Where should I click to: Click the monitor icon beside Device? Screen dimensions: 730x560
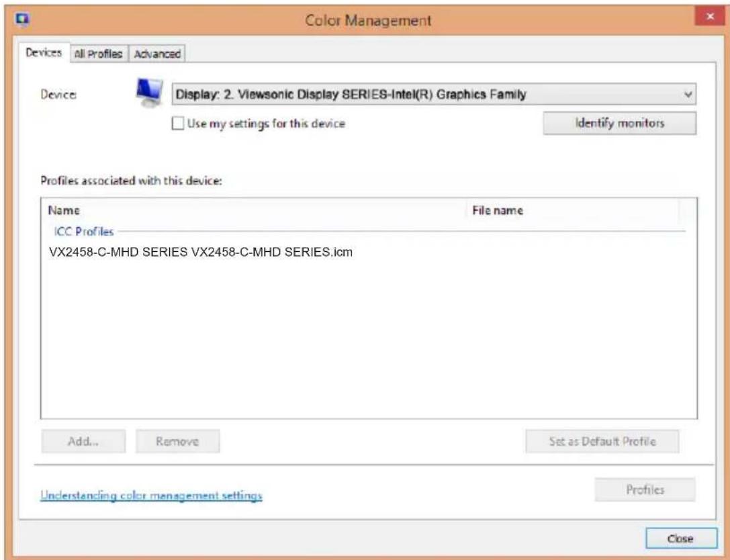pyautogui.click(x=150, y=93)
